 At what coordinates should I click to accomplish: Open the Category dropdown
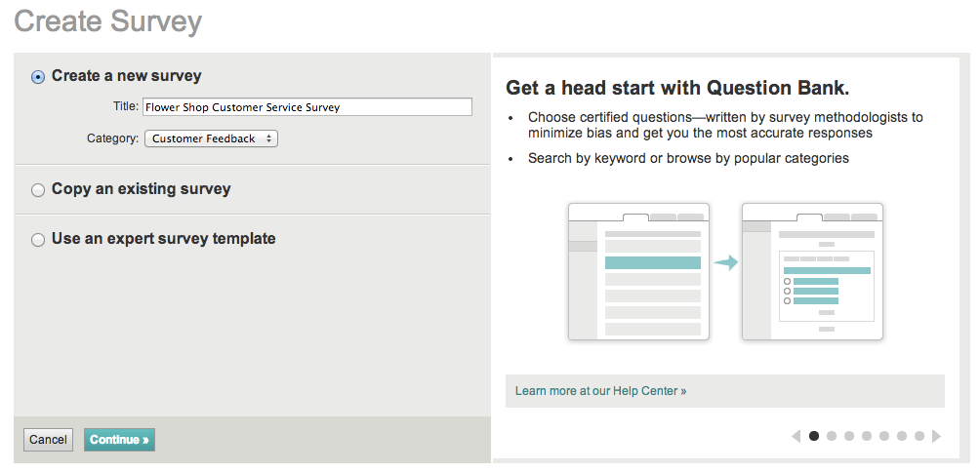[x=211, y=138]
